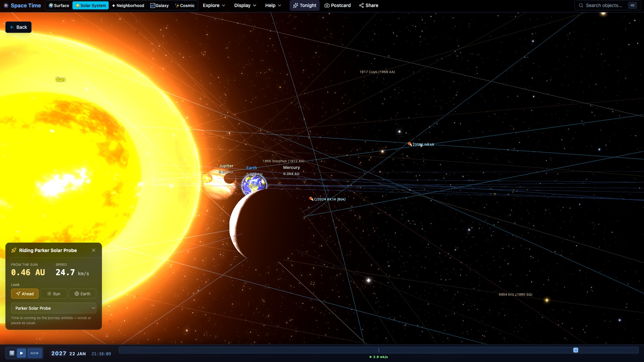Click the Space Time logo icon
This screenshot has height=362, width=644.
pyautogui.click(x=6, y=5)
